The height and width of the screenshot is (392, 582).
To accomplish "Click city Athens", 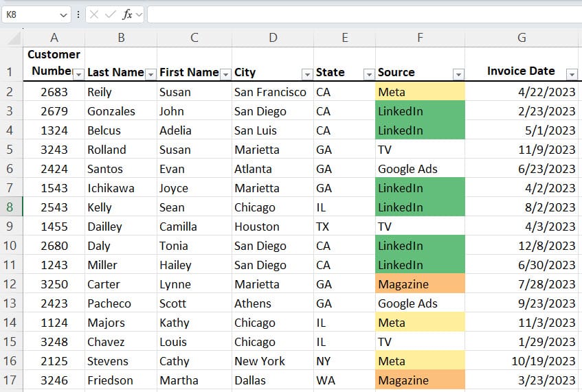I will pos(273,303).
